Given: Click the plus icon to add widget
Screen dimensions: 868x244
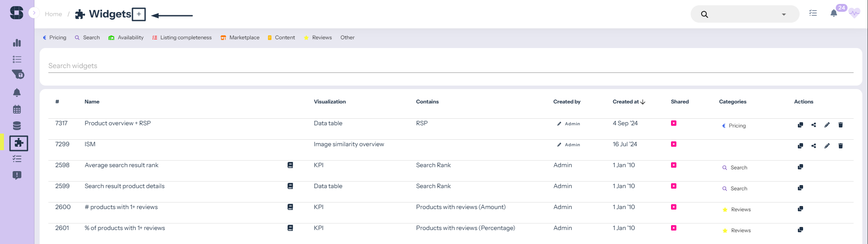Looking at the screenshot, I should point(139,14).
